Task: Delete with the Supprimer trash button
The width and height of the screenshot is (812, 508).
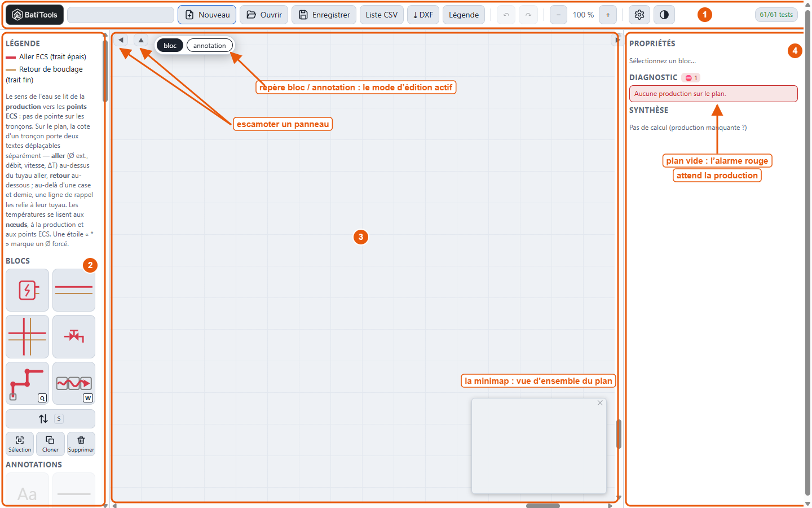Action: tap(81, 444)
